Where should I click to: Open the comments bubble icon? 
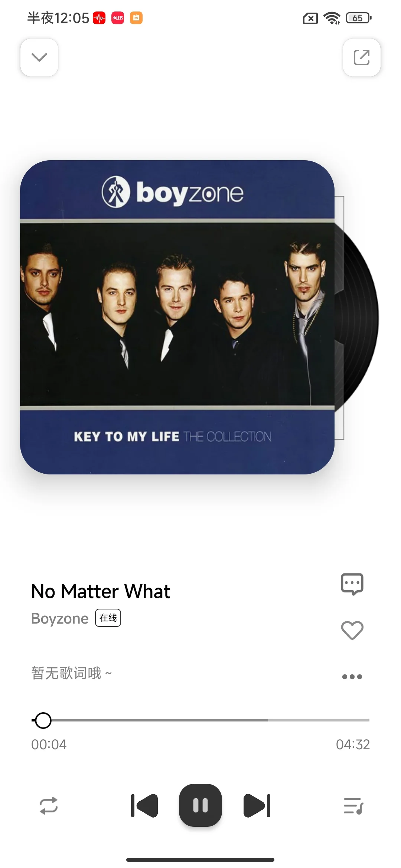[352, 584]
